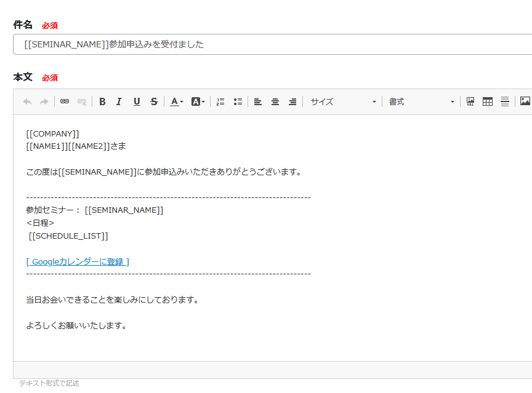Center align the text

[x=275, y=101]
